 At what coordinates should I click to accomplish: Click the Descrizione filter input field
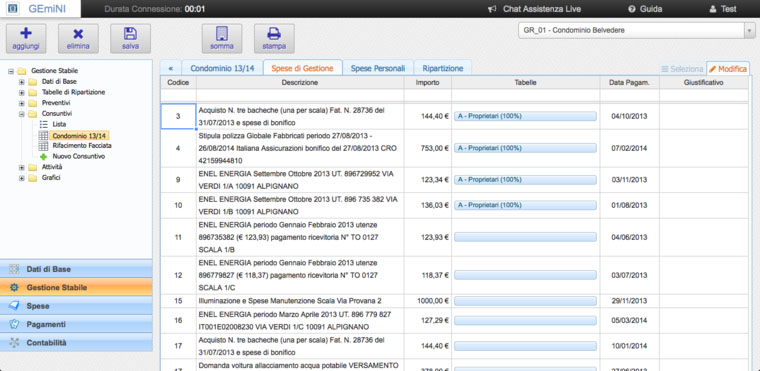tap(300, 96)
